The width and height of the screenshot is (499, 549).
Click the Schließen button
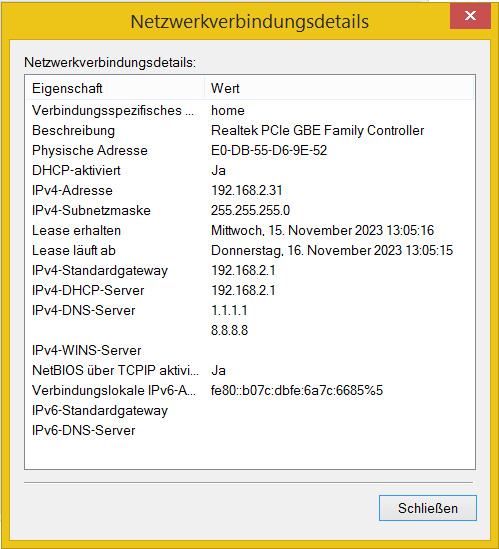[x=428, y=508]
